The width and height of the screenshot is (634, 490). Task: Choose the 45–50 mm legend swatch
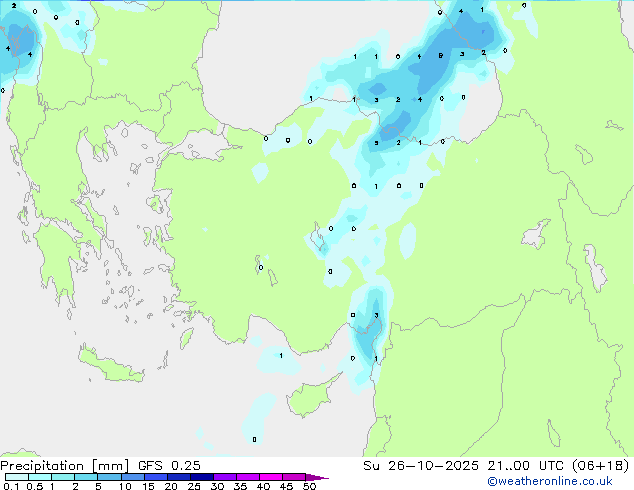pyautogui.click(x=294, y=477)
